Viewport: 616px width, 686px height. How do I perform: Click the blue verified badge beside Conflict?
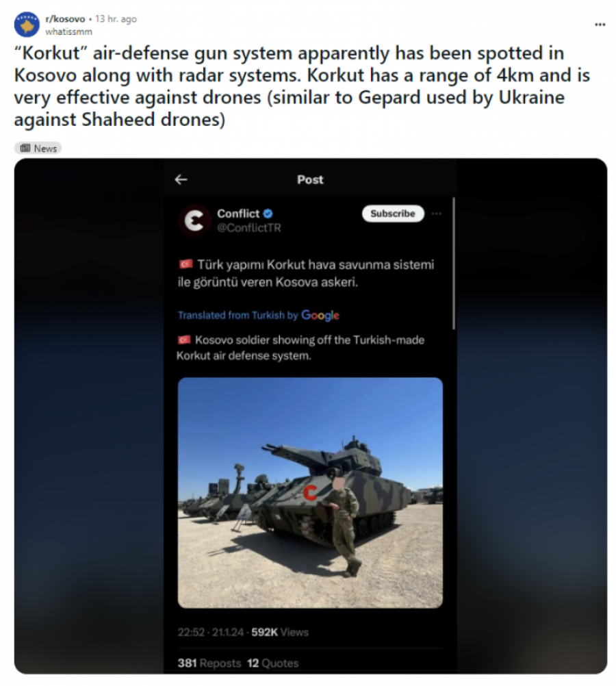(x=269, y=214)
